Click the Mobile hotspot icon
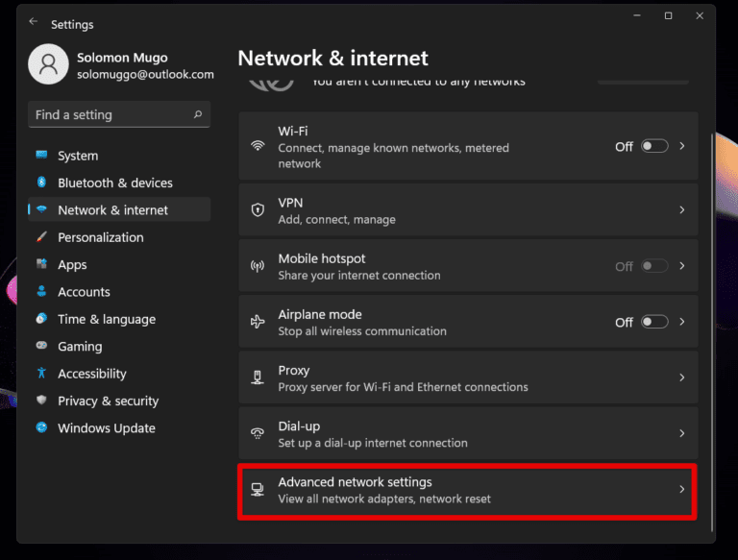 (x=258, y=266)
